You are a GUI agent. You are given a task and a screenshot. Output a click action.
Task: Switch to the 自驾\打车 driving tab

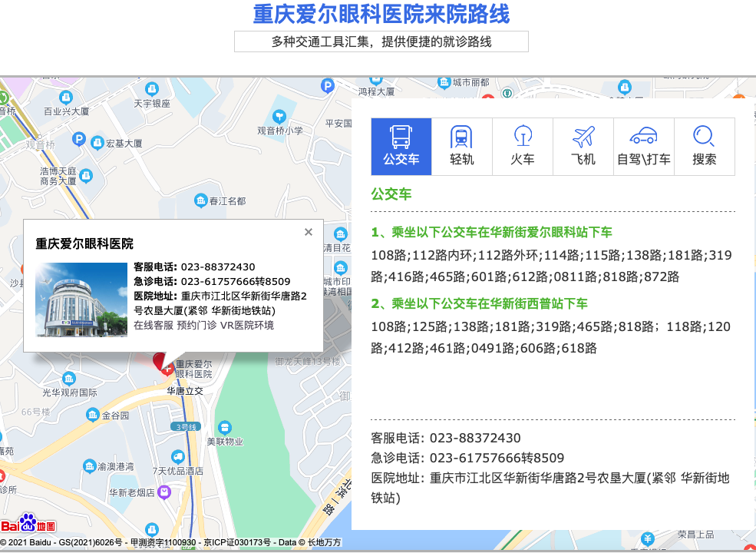coord(644,147)
